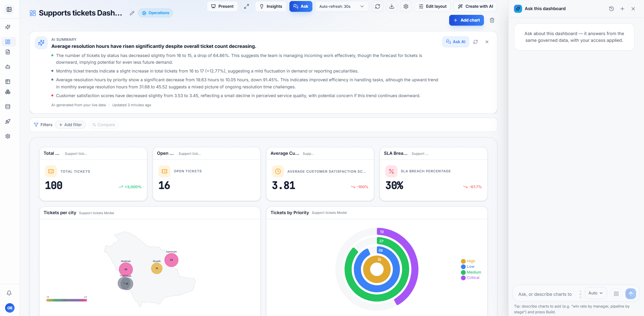Open the settings gear in left sidebar
This screenshot has width=644, height=316.
(x=8, y=136)
